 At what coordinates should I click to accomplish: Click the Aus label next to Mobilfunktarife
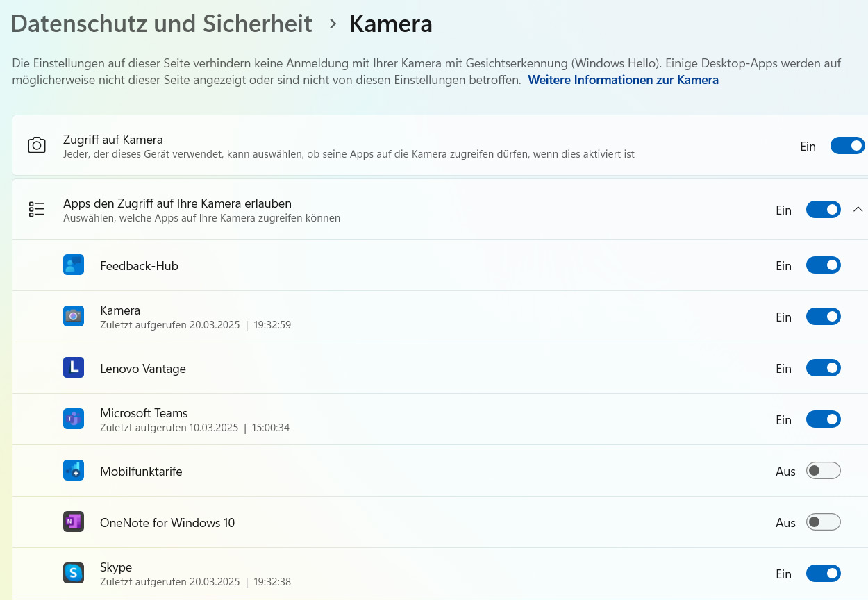(x=785, y=472)
